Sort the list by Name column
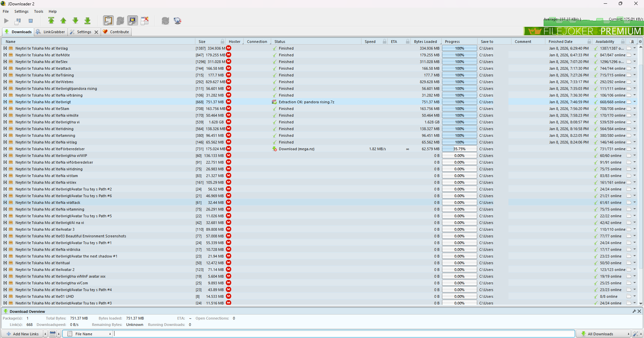The width and height of the screenshot is (644, 338). pyautogui.click(x=99, y=42)
